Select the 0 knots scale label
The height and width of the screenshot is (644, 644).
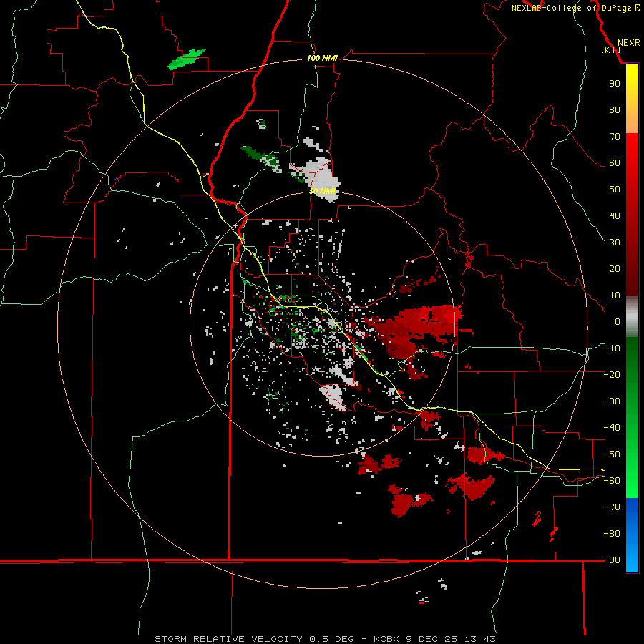618,322
